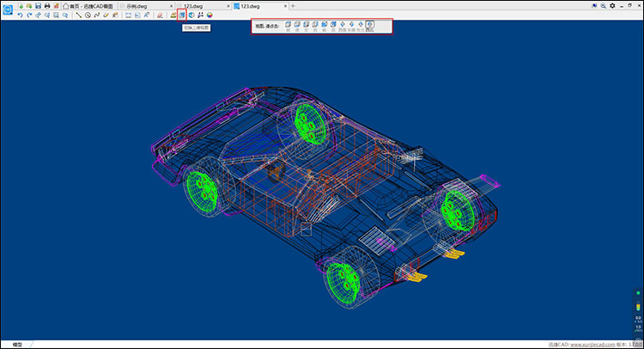Open the layers manager icon

(x=173, y=15)
